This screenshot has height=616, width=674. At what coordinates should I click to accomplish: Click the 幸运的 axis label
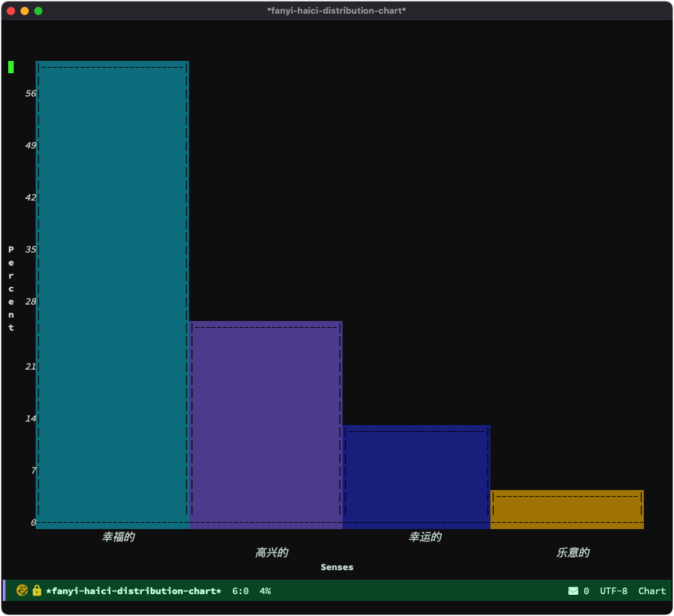(x=425, y=537)
